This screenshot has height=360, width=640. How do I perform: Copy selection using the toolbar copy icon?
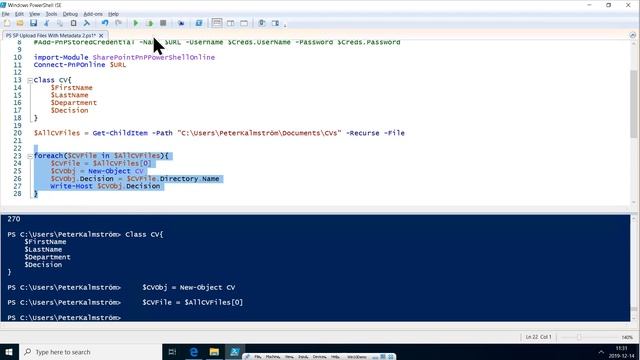coord(60,23)
